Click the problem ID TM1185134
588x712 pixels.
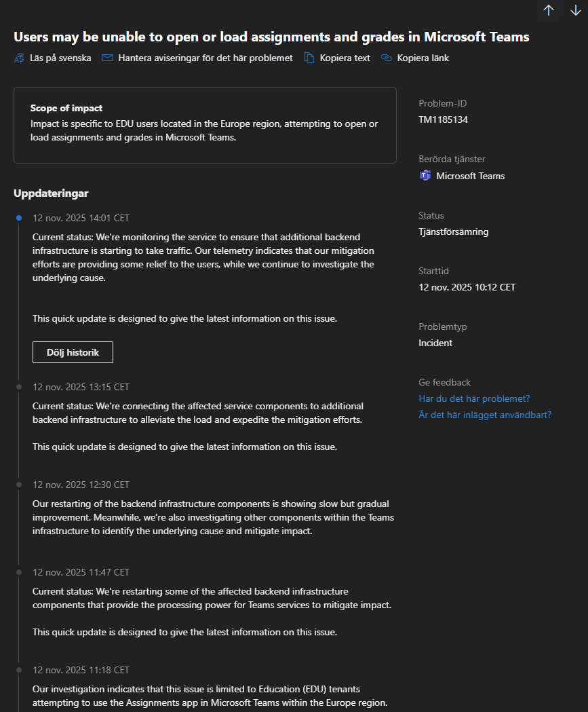click(x=444, y=119)
